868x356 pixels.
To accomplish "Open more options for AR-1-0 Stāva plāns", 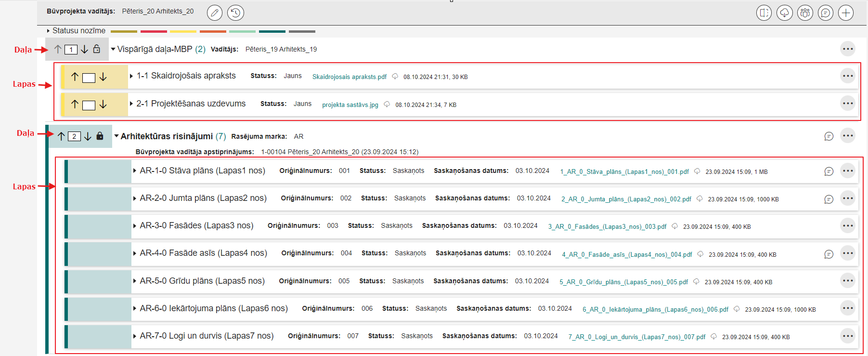I will [848, 171].
